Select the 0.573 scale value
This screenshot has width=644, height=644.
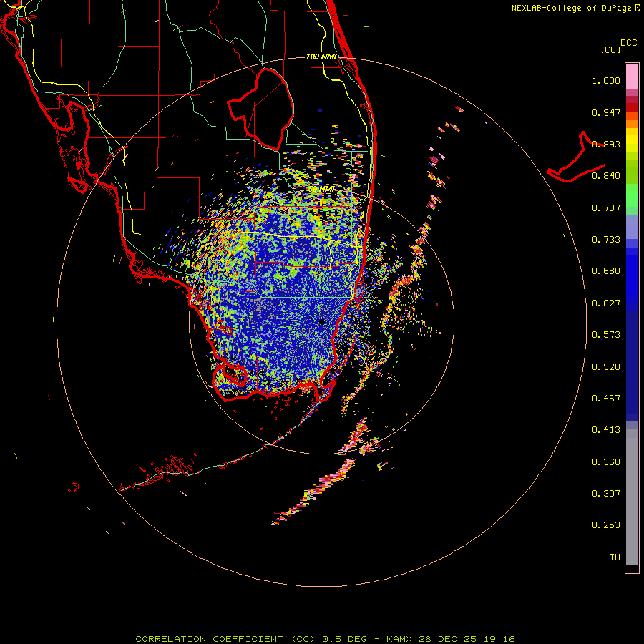[606, 335]
